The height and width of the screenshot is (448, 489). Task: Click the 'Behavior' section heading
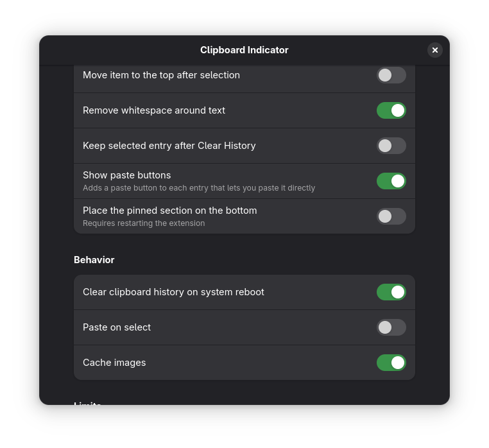(x=94, y=260)
